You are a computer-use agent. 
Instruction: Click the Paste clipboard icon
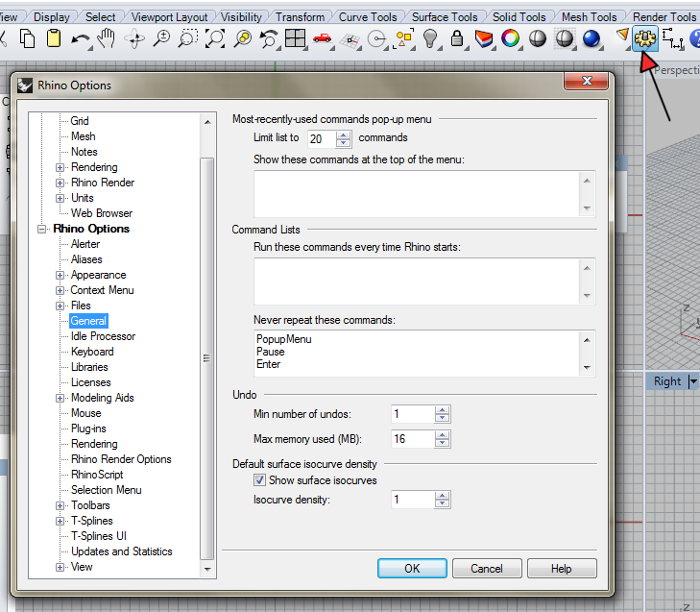(x=54, y=39)
